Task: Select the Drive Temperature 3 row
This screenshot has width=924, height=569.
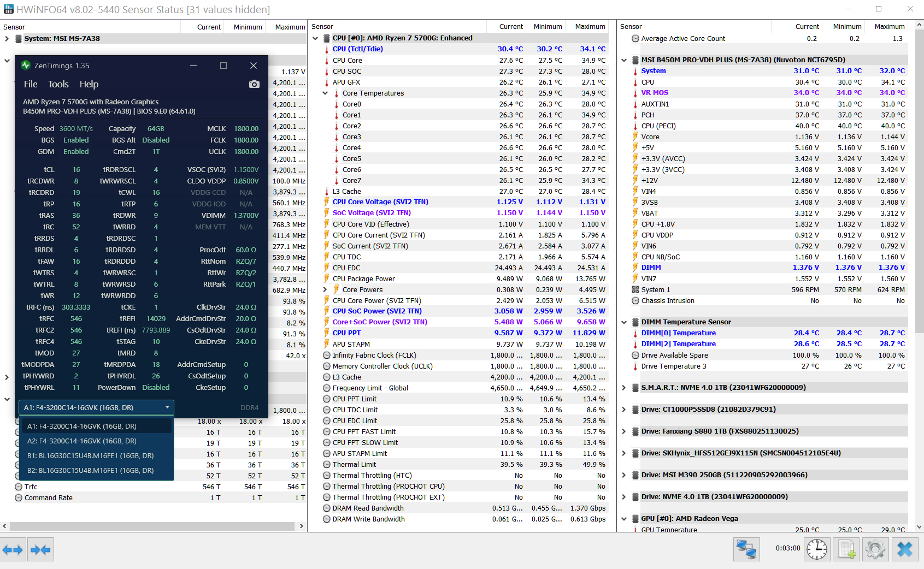Action: 768,366
